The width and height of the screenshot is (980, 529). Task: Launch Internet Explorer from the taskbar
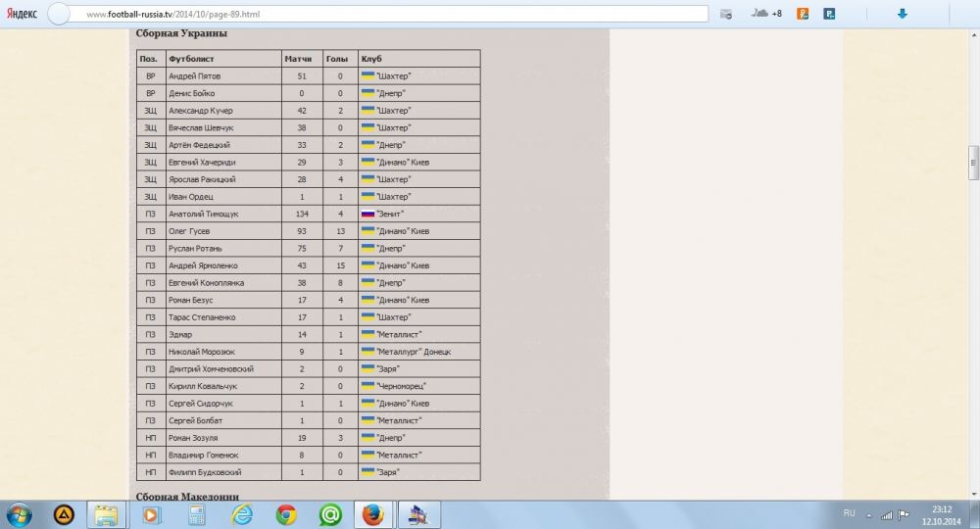click(x=242, y=515)
